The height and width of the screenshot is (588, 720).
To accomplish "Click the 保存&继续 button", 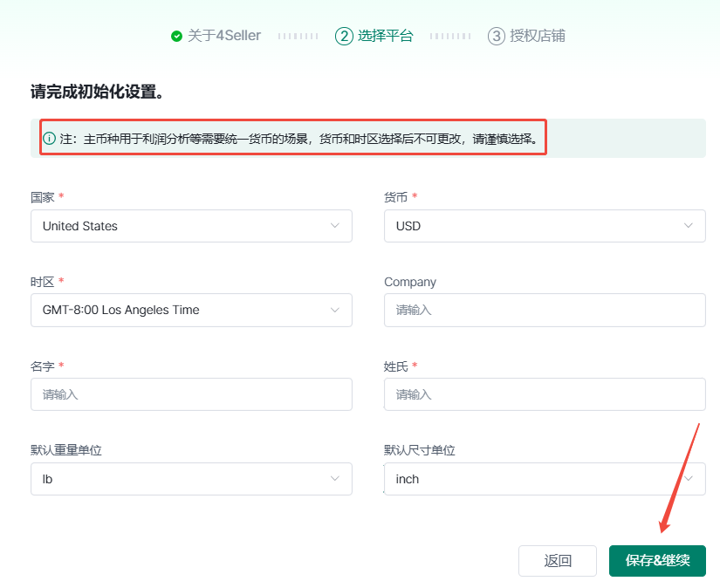I will click(656, 561).
